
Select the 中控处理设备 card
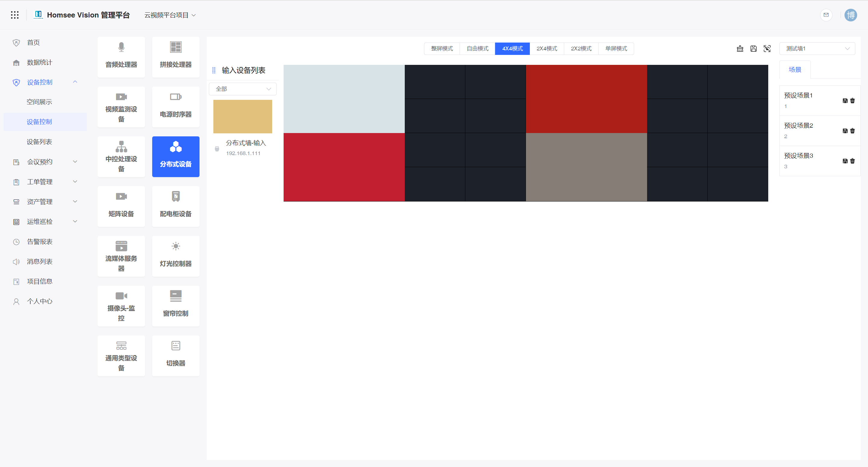pos(121,157)
